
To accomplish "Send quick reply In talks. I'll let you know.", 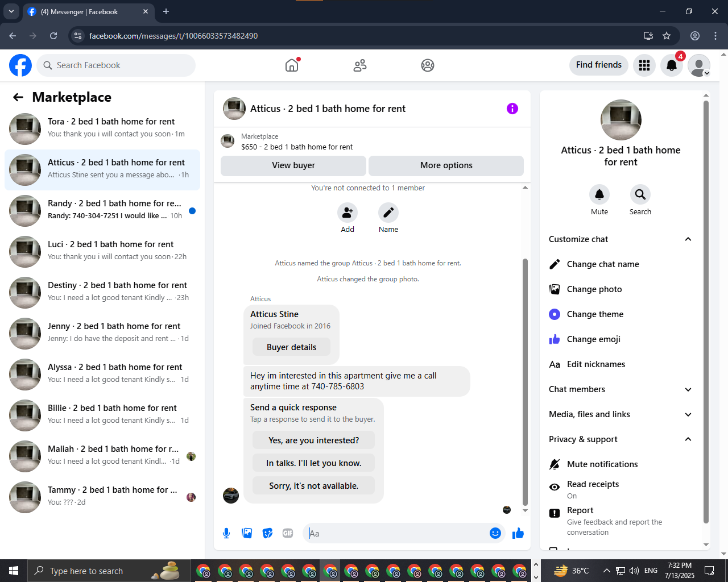I will pyautogui.click(x=313, y=463).
